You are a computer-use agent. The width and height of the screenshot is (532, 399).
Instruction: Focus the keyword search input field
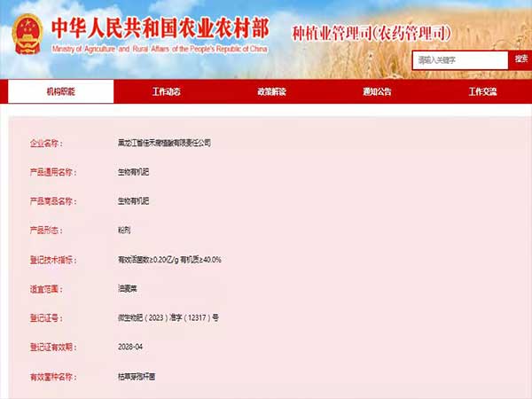coord(459,60)
